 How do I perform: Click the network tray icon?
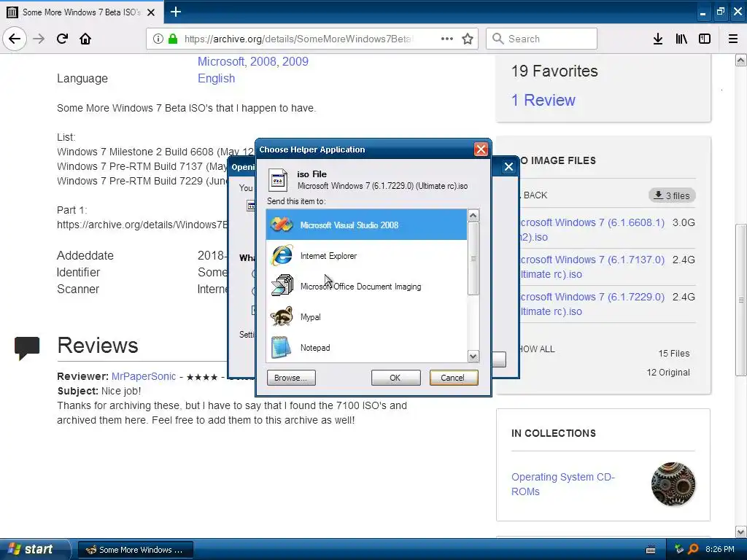pyautogui.click(x=679, y=549)
